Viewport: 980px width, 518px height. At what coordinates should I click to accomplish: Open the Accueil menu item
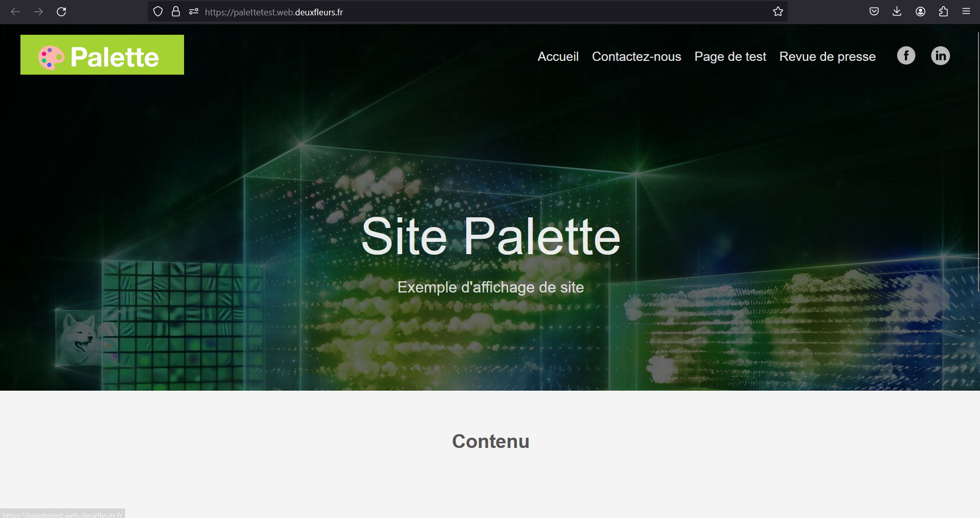pyautogui.click(x=558, y=57)
